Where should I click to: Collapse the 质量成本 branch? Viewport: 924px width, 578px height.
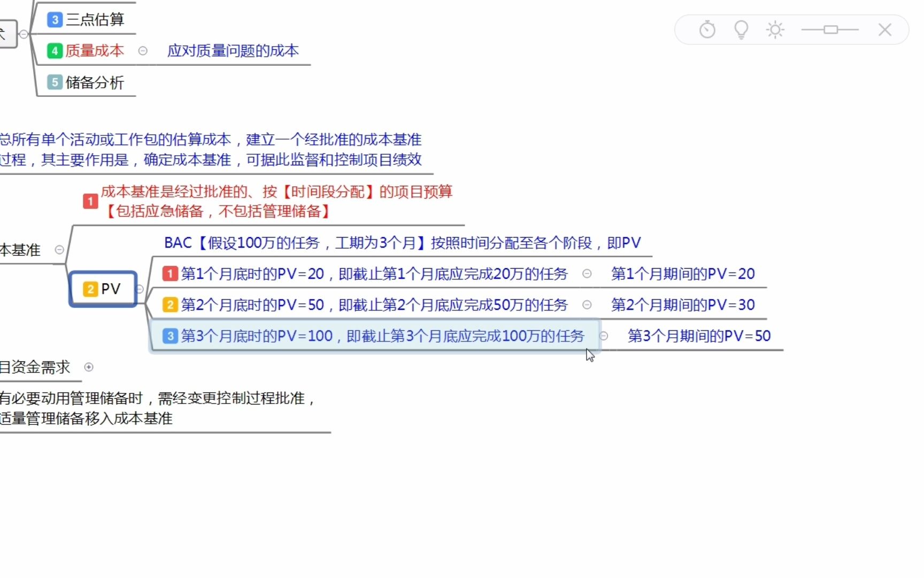(x=143, y=51)
